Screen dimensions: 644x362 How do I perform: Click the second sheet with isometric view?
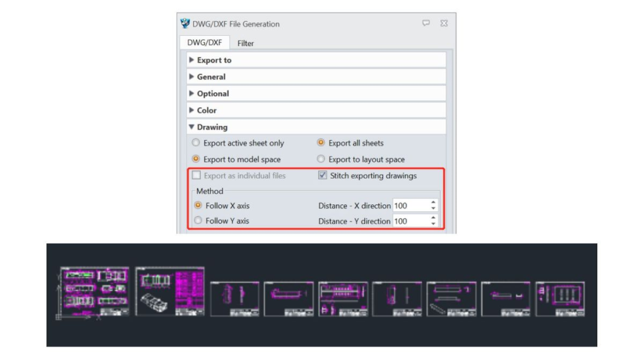(x=170, y=291)
